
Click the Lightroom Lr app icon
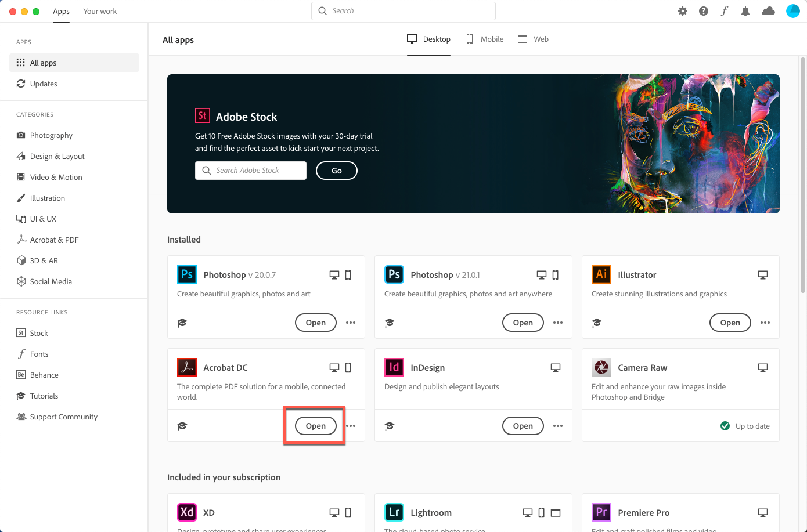tap(394, 512)
